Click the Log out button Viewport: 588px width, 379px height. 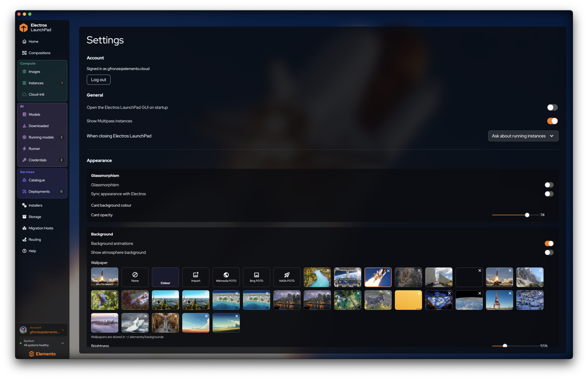(98, 80)
